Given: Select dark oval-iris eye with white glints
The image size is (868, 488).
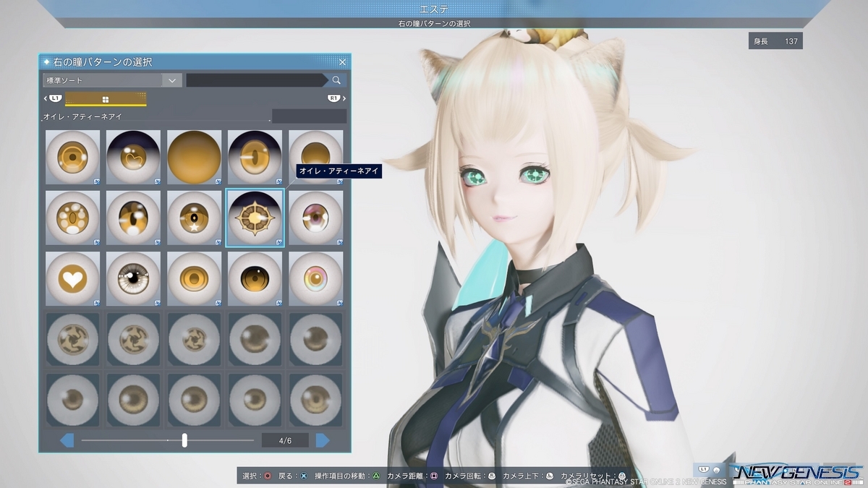Looking at the screenshot, I should (134, 218).
